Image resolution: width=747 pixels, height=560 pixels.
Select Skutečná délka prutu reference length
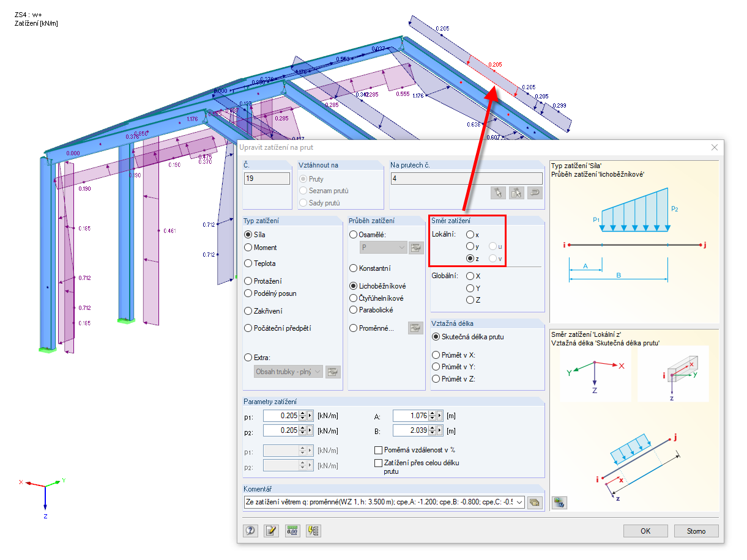436,337
